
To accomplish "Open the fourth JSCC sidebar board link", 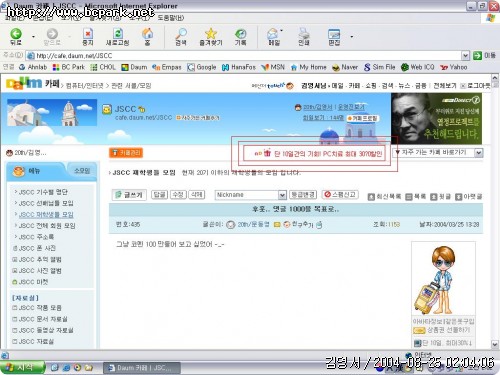I will [x=47, y=226].
